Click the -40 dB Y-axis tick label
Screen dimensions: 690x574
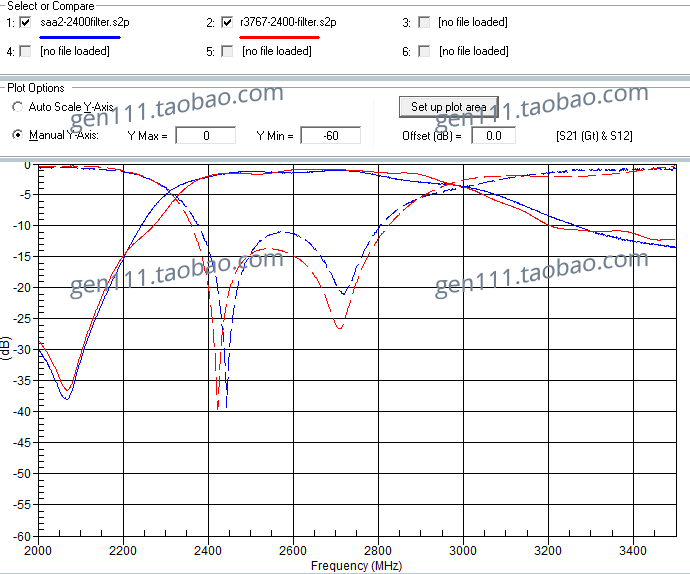click(x=22, y=412)
